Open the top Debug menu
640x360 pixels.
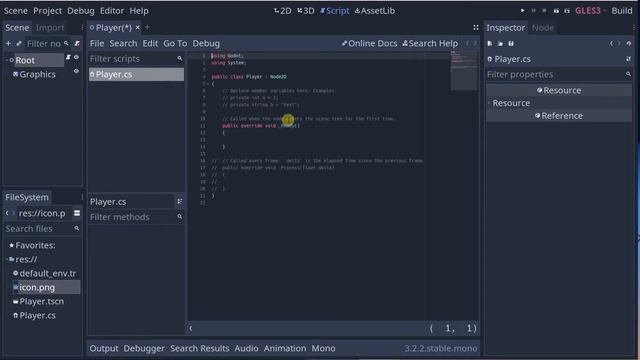pos(81,11)
